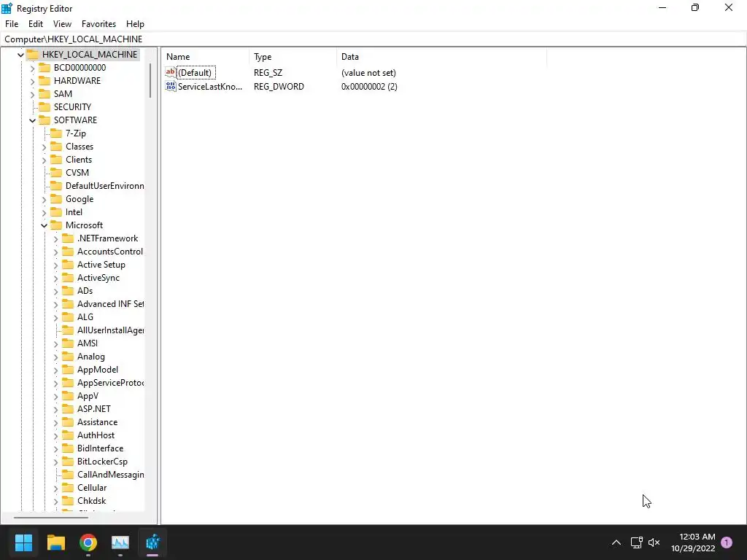Click the AppV key folder icon
This screenshot has height=560, width=747.
68,396
